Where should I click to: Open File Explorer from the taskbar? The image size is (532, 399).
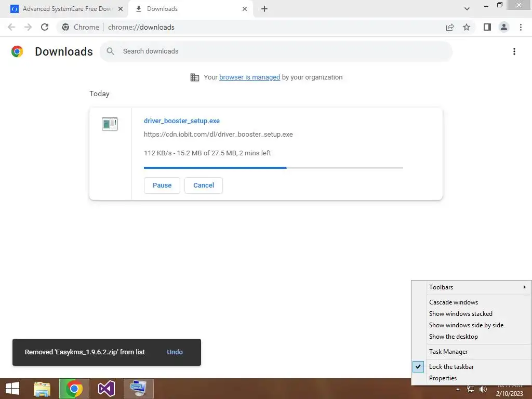[42, 389]
